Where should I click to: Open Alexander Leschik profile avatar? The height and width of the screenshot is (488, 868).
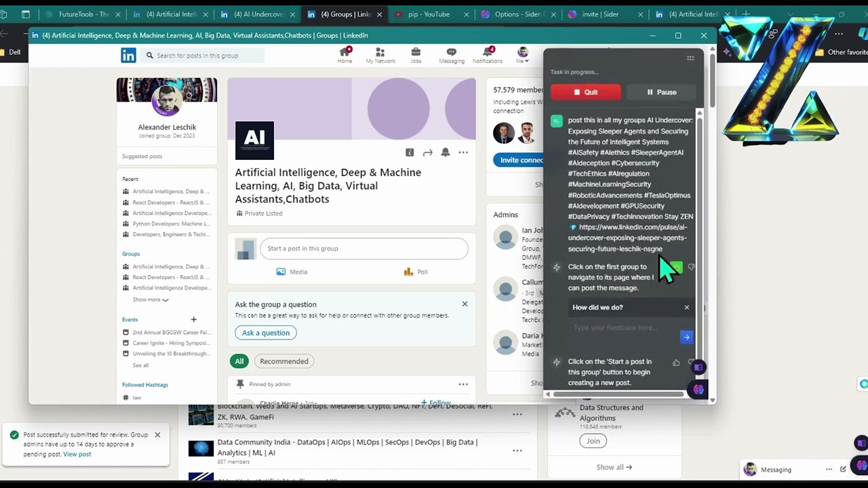coord(167,102)
